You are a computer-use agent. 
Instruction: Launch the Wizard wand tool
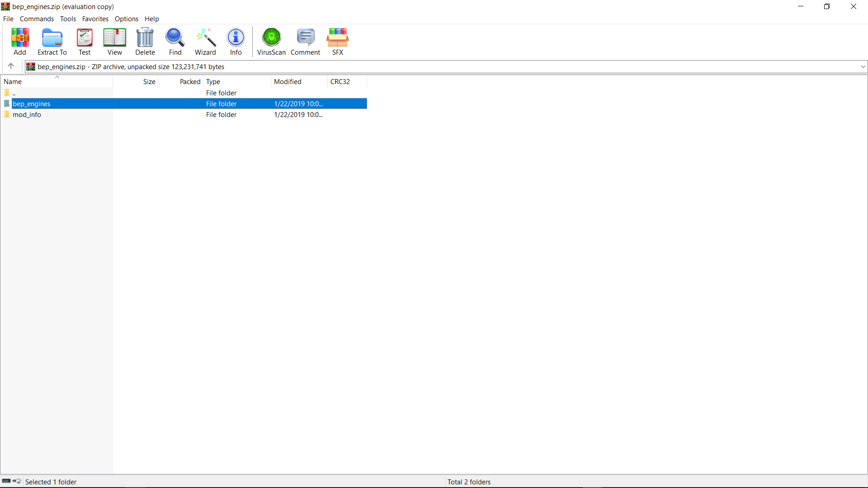(x=205, y=42)
